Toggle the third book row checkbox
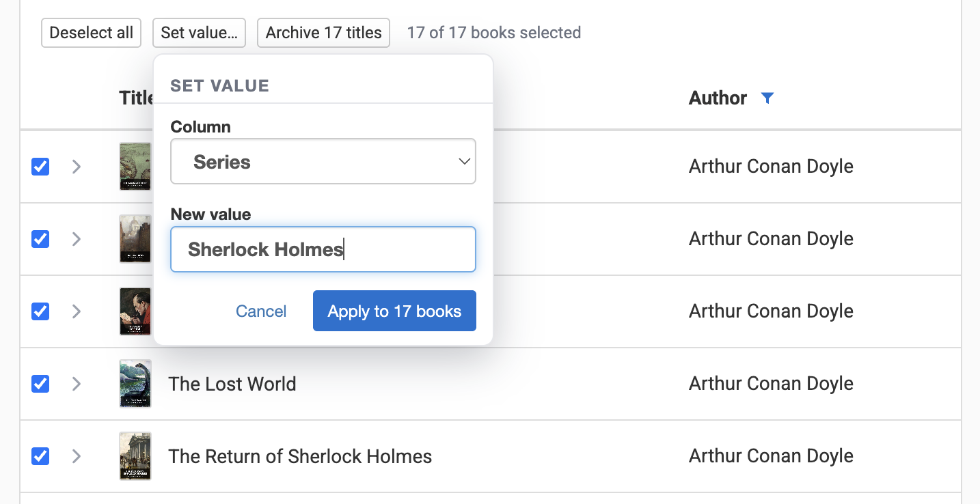Screen dimensions: 980x504 (40, 311)
